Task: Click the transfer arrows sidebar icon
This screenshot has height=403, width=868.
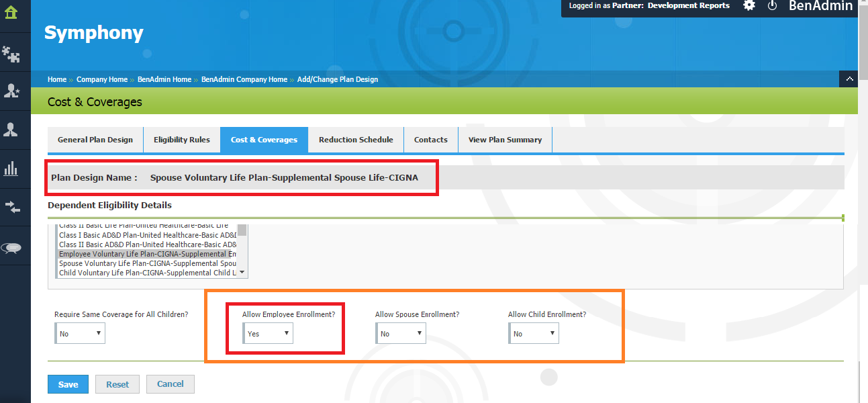Action: [12, 208]
